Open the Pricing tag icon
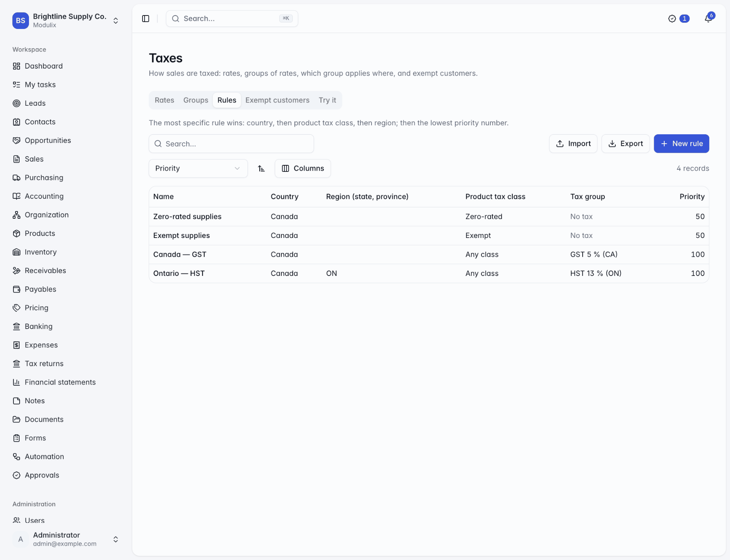This screenshot has height=560, width=730. coord(16,308)
